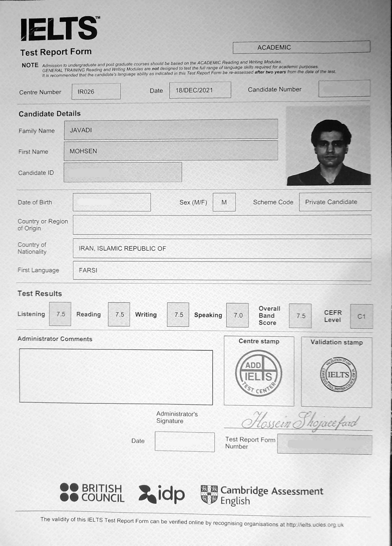This screenshot has height=546, width=392.
Task: Click the Candidate ID field
Action: [123, 172]
